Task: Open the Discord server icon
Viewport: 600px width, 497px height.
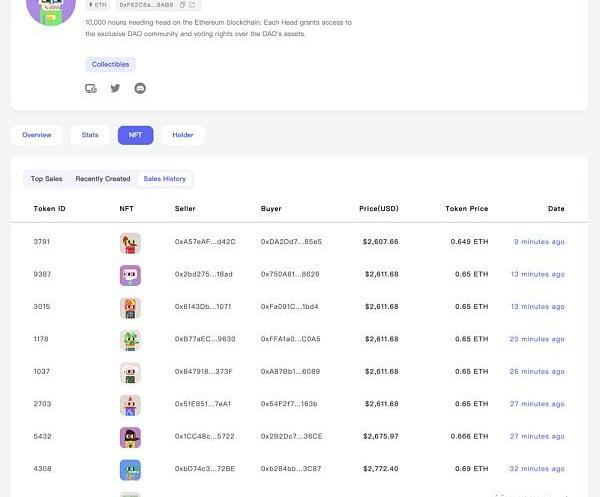Action: [139, 88]
